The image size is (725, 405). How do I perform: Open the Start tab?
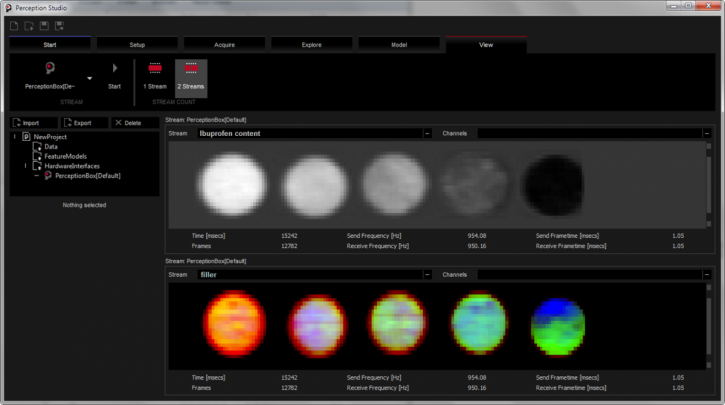[x=50, y=45]
